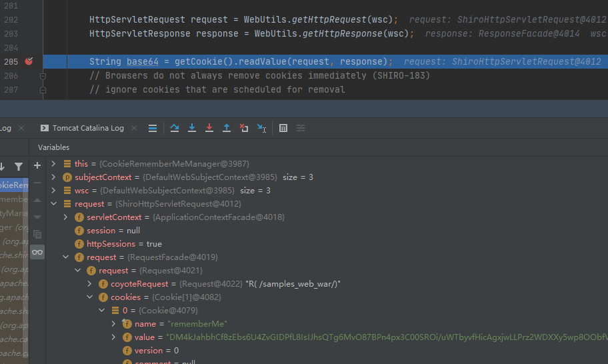The width and height of the screenshot is (608, 364).
Task: Click the Run to Cursor icon
Action: [x=261, y=128]
